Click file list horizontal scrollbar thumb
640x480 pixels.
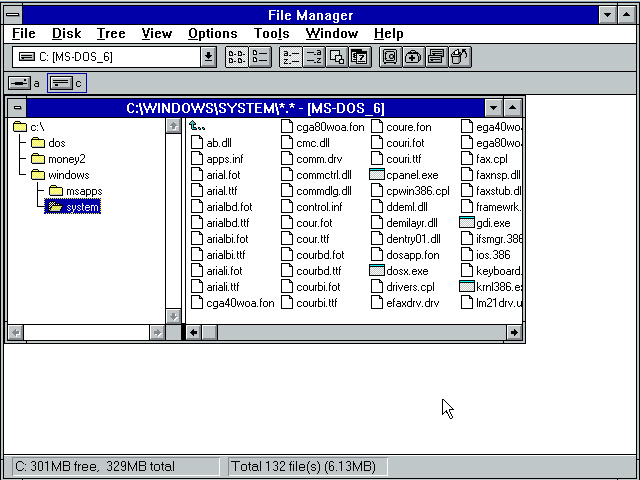click(x=210, y=333)
